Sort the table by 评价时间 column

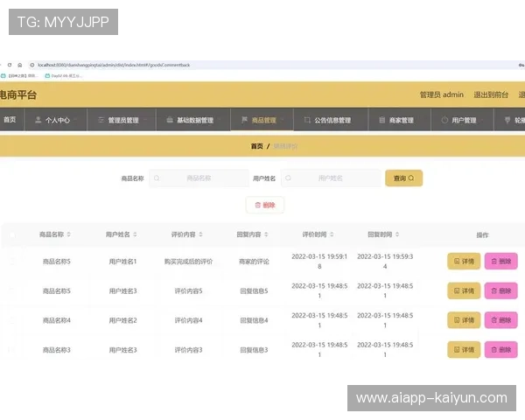pyautogui.click(x=332, y=234)
